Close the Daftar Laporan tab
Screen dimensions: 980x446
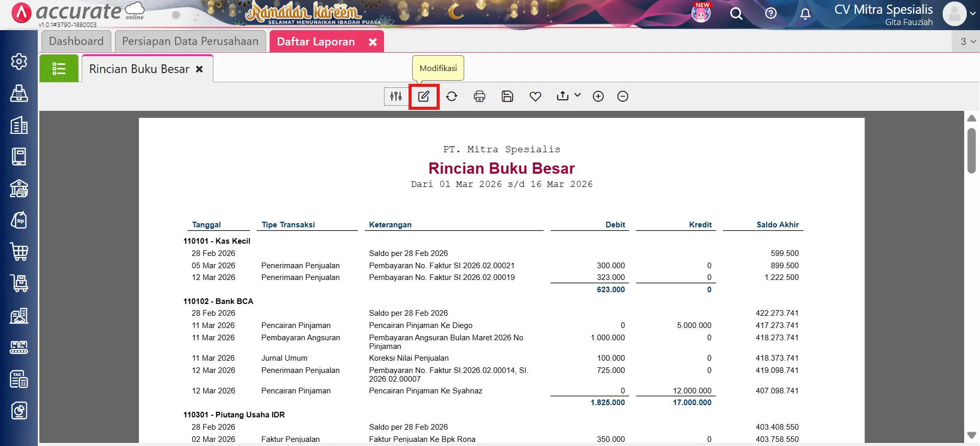[373, 42]
